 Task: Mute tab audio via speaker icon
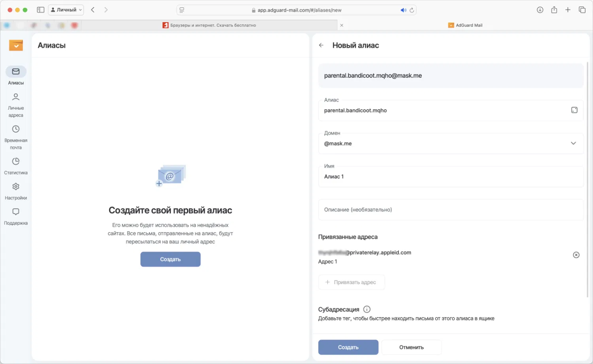click(x=403, y=10)
